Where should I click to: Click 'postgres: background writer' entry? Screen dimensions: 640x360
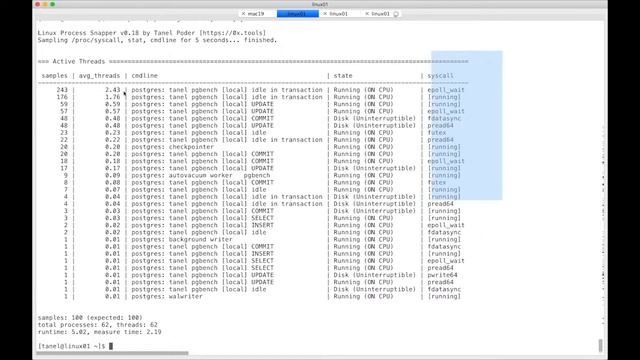tap(182, 240)
